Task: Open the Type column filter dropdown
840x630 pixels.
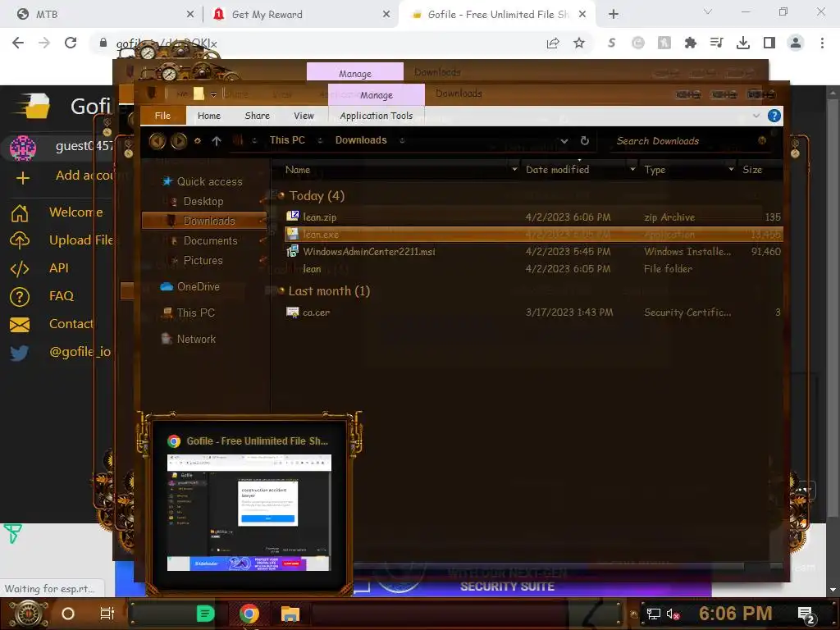Action: [x=731, y=170]
